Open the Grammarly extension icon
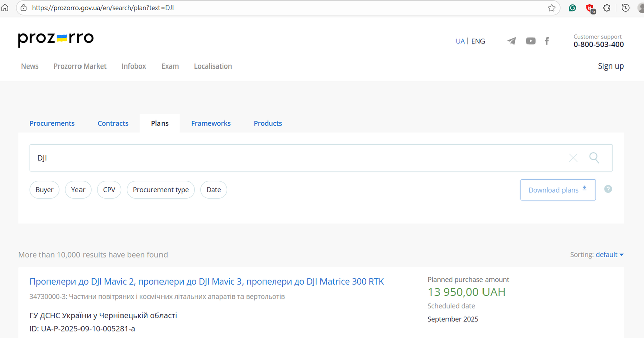 click(572, 8)
